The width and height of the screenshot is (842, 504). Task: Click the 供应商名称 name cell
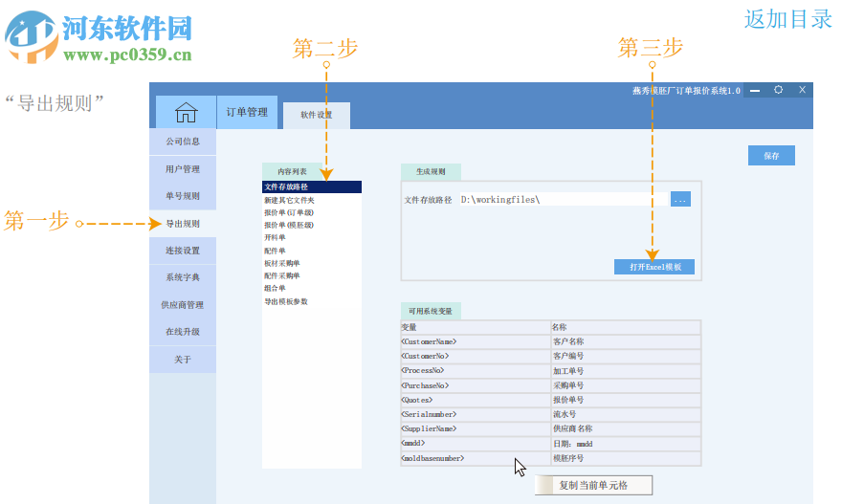pyautogui.click(x=626, y=428)
